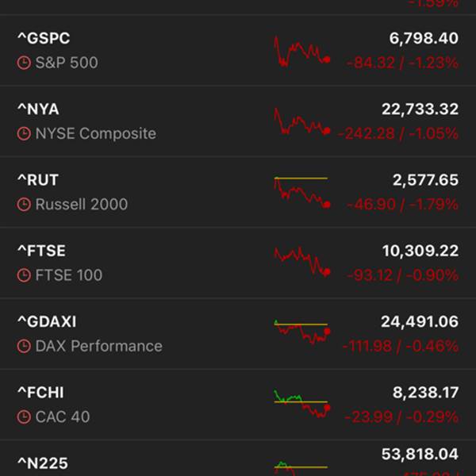Screen dimensions: 476x476
Task: Click the clock icon beside CAC 40
Action: tap(24, 417)
